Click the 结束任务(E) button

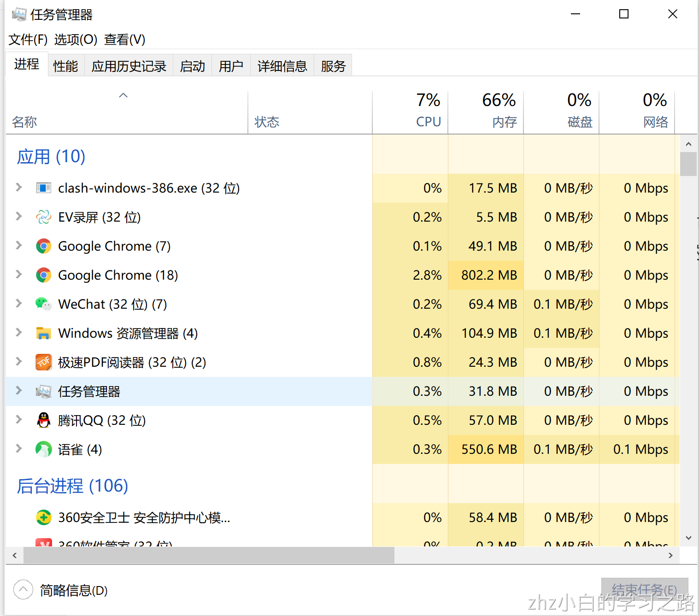(x=645, y=590)
